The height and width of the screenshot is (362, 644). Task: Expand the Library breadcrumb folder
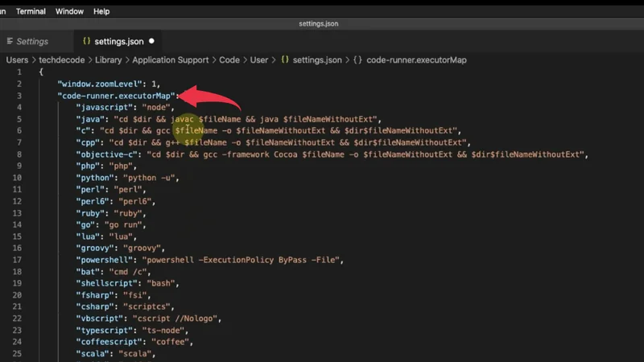(109, 60)
